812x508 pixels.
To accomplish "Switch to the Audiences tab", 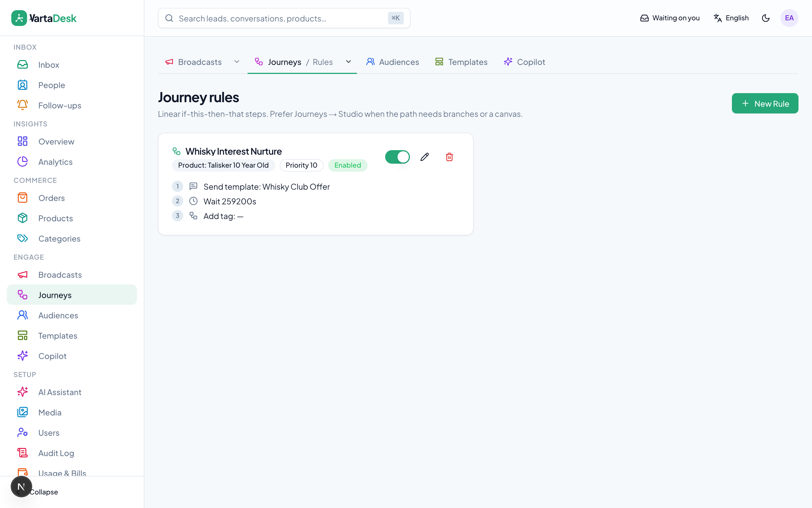I will (x=392, y=62).
